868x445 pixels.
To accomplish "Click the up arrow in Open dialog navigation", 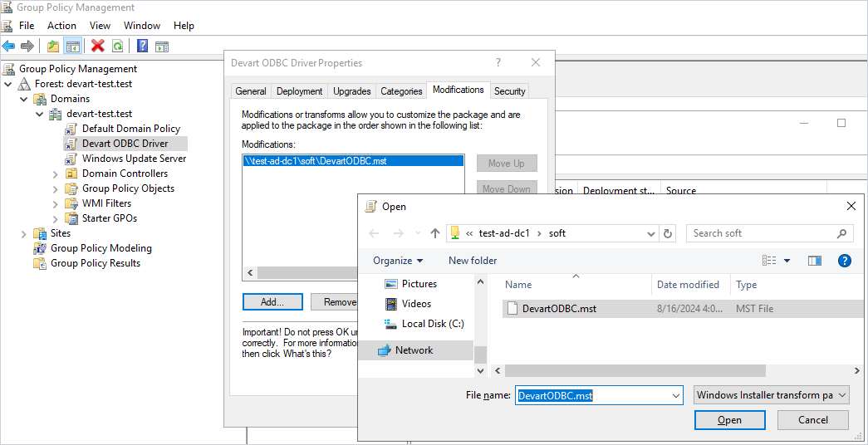I will 434,233.
